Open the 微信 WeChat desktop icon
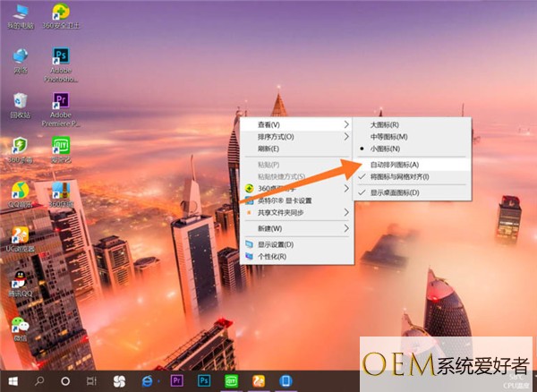The height and width of the screenshot is (392, 537). [20, 328]
